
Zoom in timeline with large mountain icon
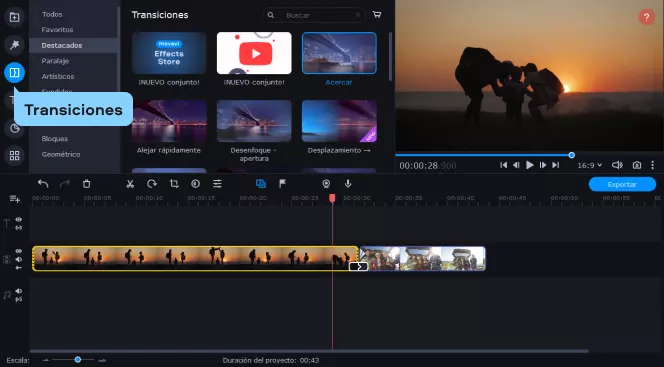102,360
